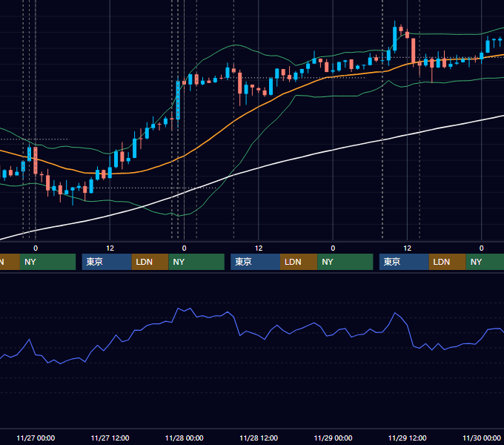This screenshot has width=504, height=445.
Task: Click the 11/28 12:00 date label
Action: [x=259, y=438]
